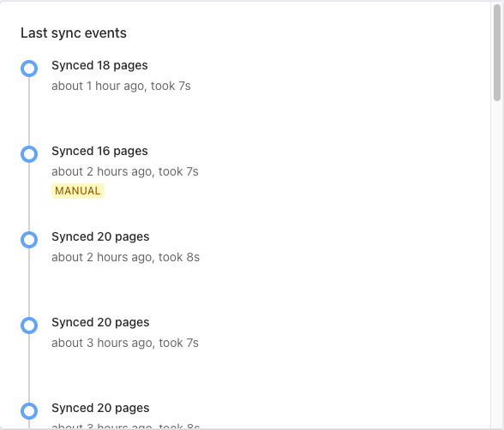Click the timeline circle for Synced 16 pages
Viewport: 504px width, 430px height.
tap(29, 154)
